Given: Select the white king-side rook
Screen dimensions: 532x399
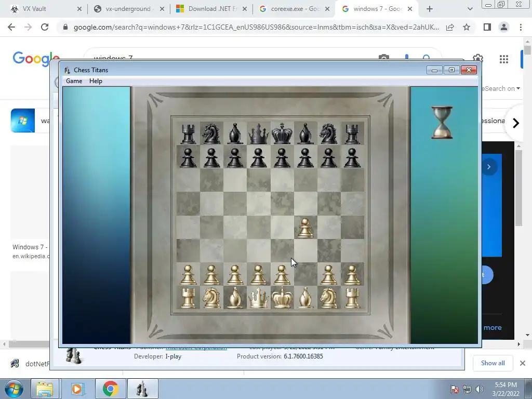Looking at the screenshot, I should click(352, 298).
